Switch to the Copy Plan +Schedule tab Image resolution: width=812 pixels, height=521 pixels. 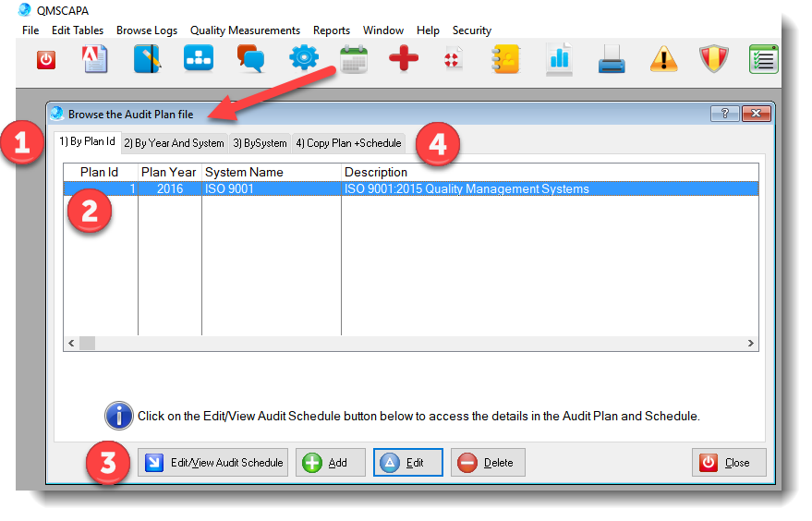(348, 143)
